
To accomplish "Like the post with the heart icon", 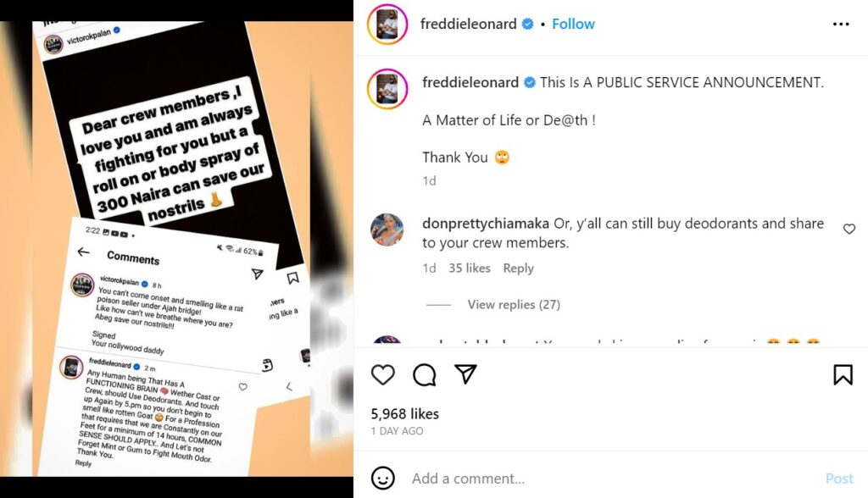I will tap(382, 374).
